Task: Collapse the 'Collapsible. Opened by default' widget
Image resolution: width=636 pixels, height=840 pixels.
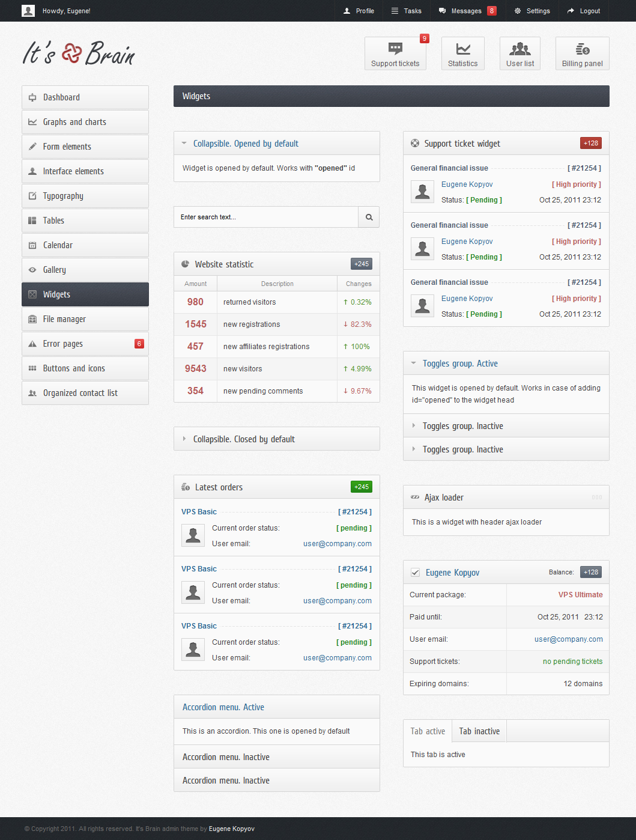Action: point(277,144)
